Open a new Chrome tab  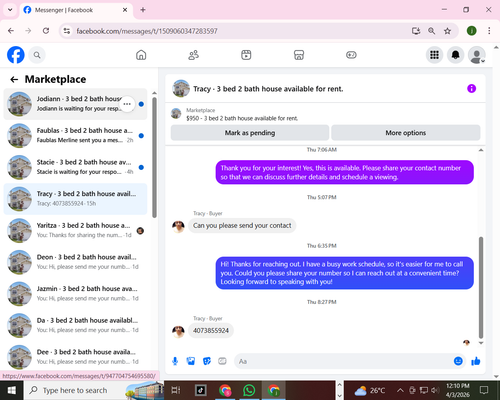tap(143, 10)
